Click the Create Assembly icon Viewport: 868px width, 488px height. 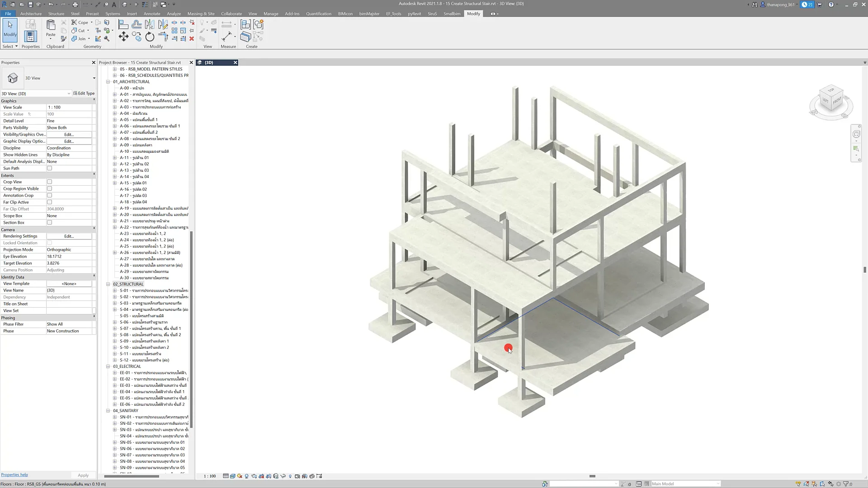(245, 24)
